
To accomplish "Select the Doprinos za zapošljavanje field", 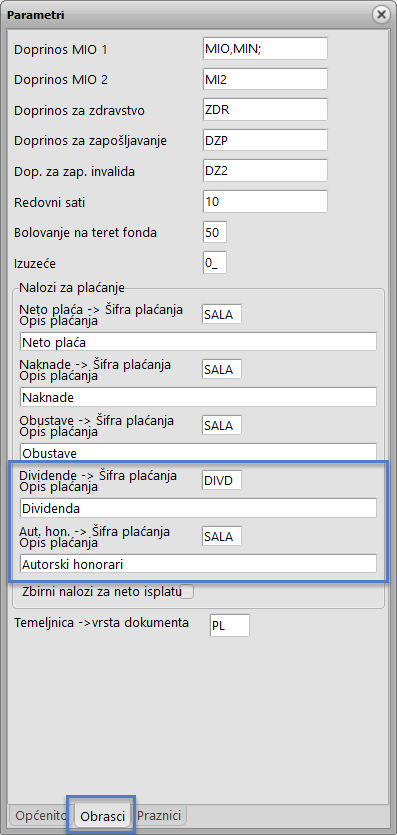I will click(x=265, y=141).
